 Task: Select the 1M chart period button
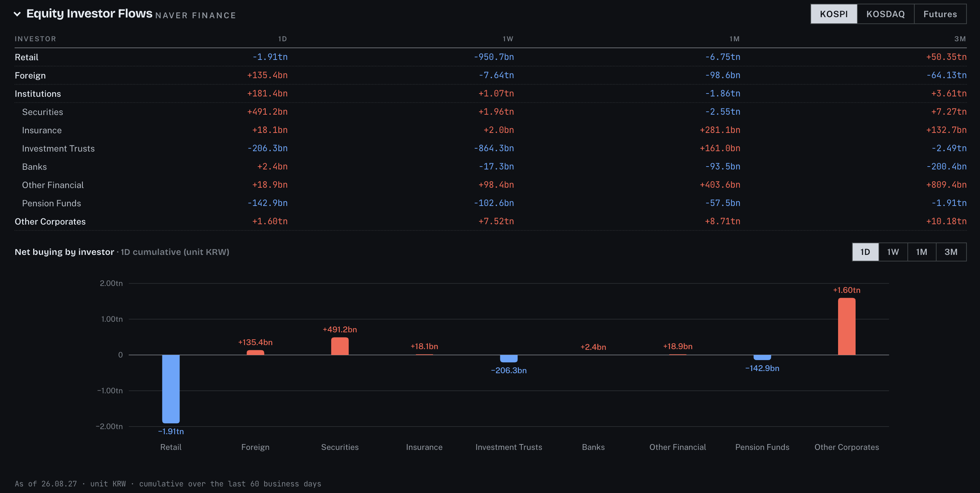pyautogui.click(x=921, y=252)
